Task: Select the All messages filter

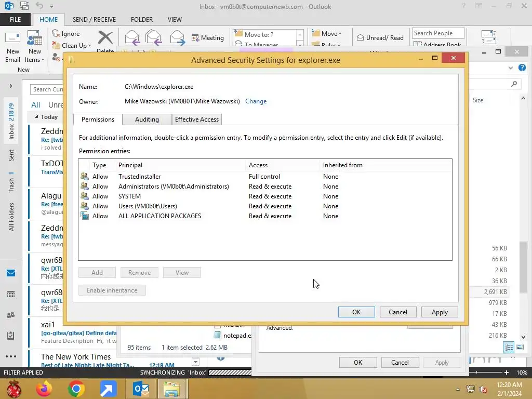Action: [x=36, y=105]
